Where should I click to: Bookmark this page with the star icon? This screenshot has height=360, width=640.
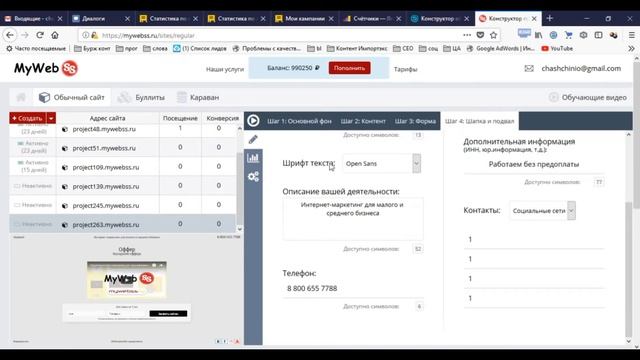(493, 35)
